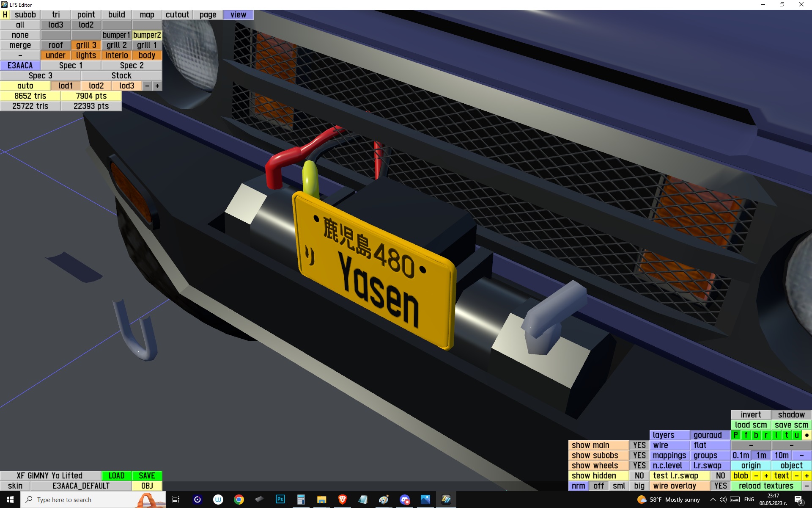812x508 pixels.
Task: Select the orange lights layer
Action: pyautogui.click(x=86, y=55)
